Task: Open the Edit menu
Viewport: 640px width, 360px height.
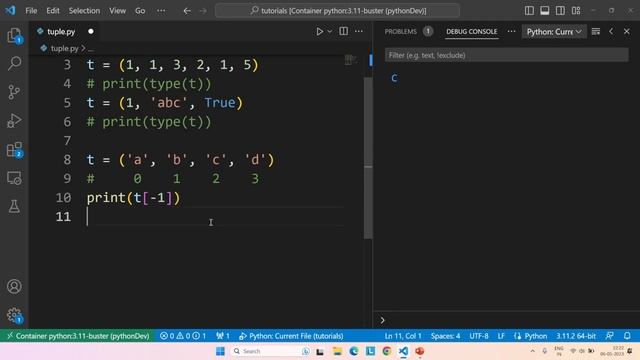Action: coord(53,11)
